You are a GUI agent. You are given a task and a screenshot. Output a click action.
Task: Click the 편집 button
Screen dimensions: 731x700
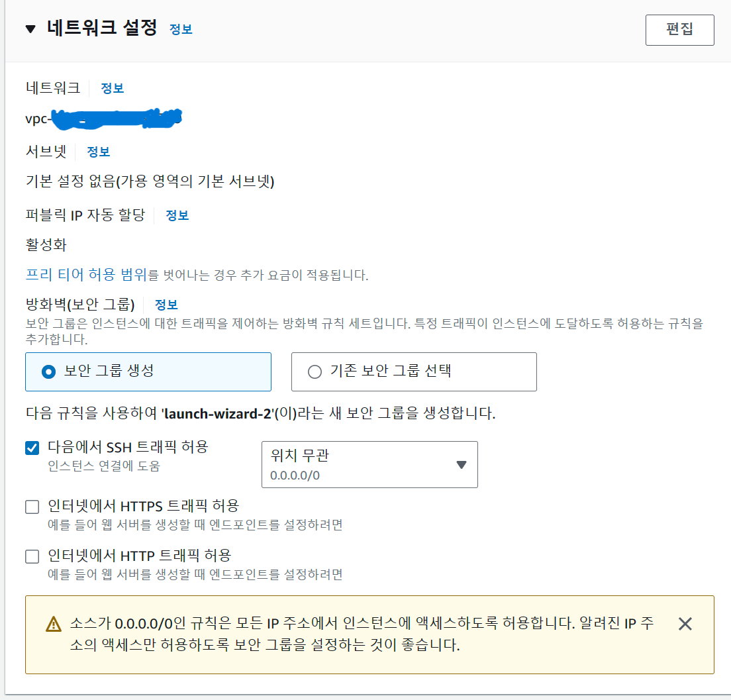point(680,30)
